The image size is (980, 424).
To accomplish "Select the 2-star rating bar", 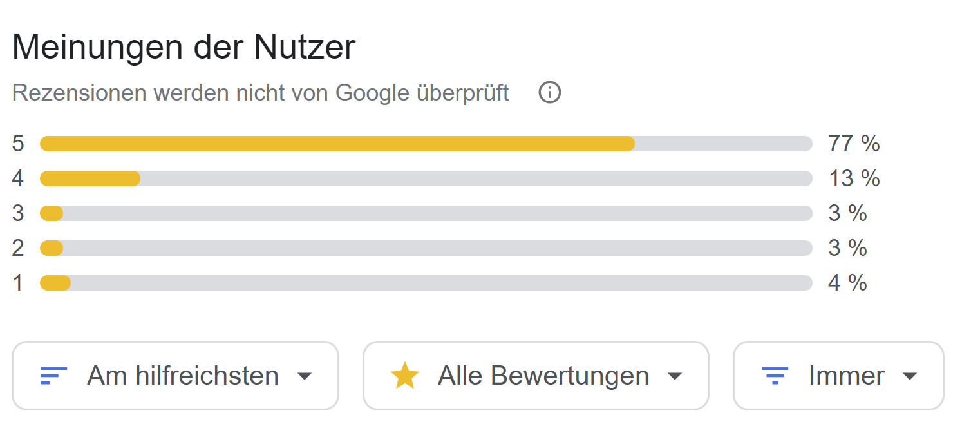I will click(426, 248).
